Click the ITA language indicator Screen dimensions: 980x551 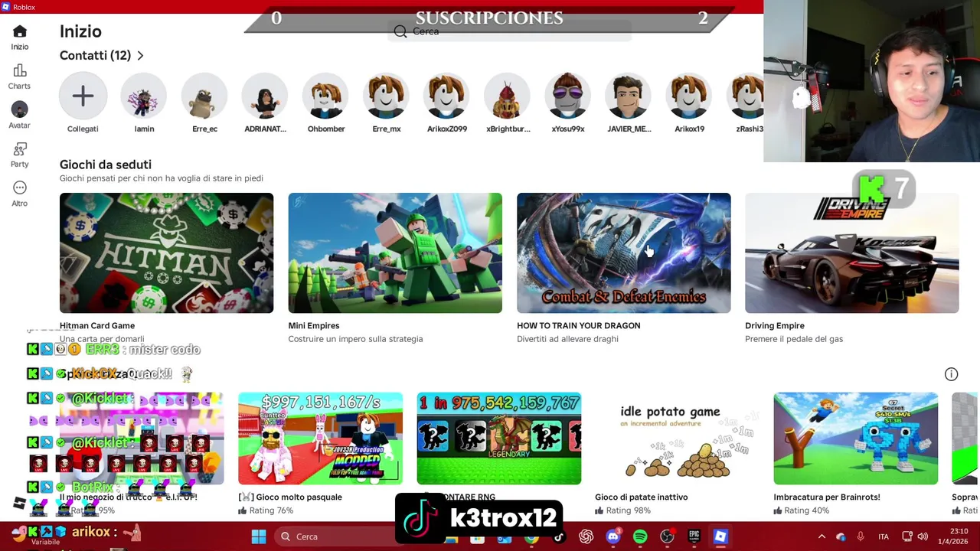coord(884,536)
